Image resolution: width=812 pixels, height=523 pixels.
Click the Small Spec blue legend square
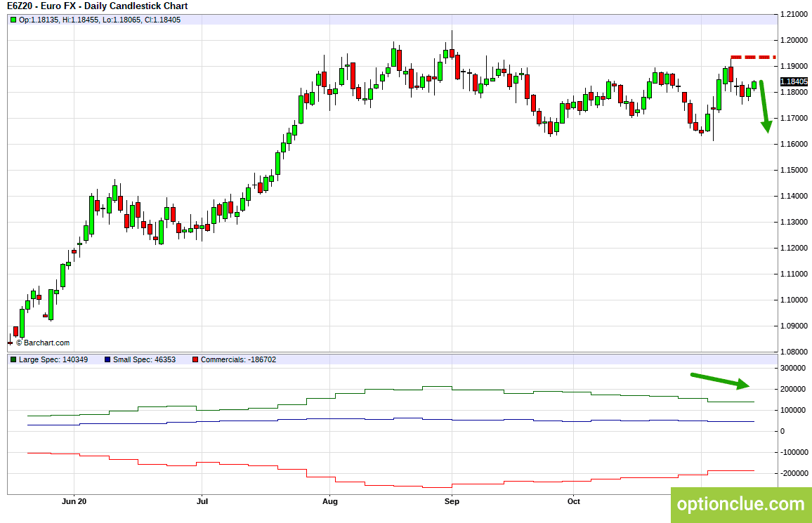(x=107, y=359)
